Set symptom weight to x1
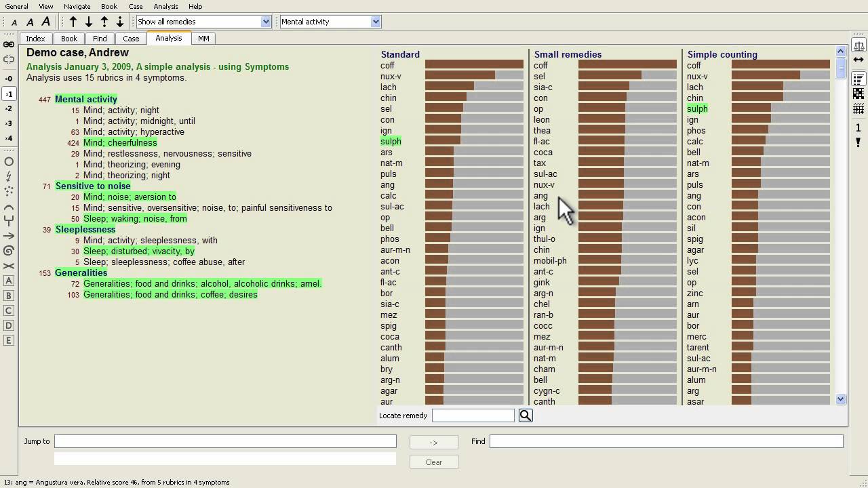The image size is (868, 488). coord(9,94)
